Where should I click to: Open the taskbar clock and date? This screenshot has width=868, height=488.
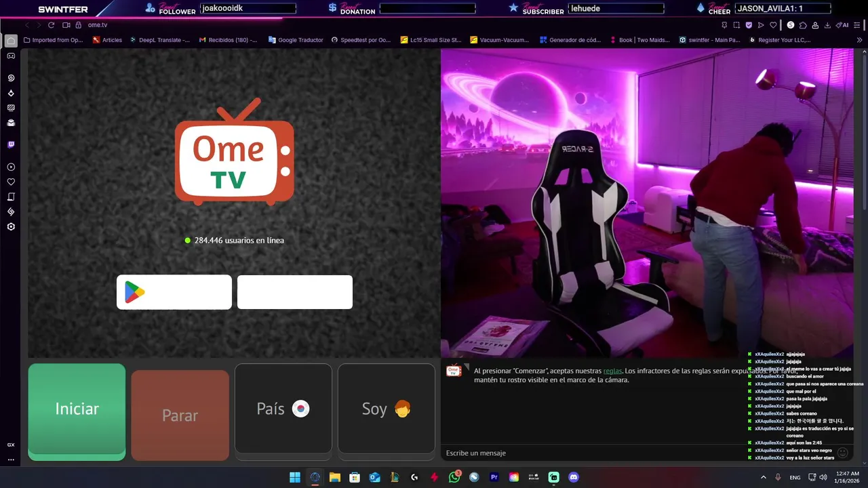point(848,477)
